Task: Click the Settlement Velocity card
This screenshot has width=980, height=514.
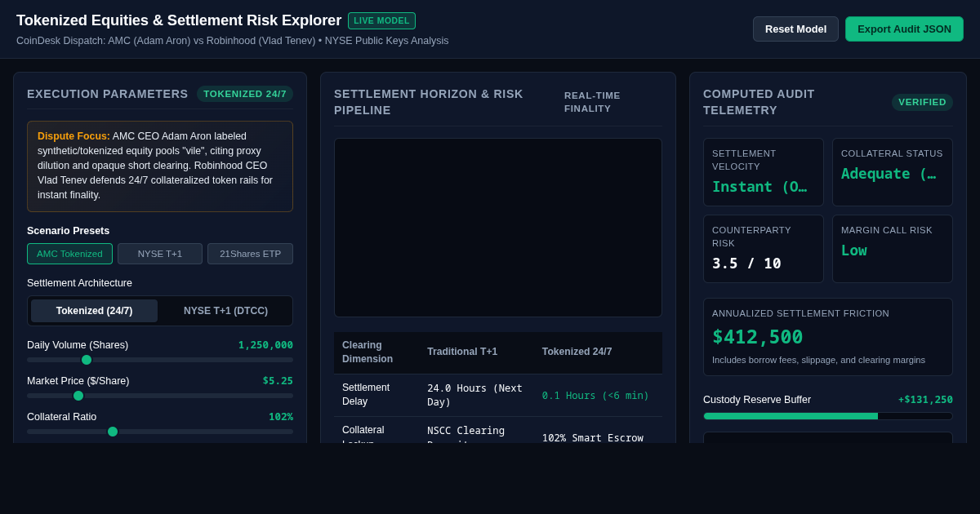Action: click(764, 172)
